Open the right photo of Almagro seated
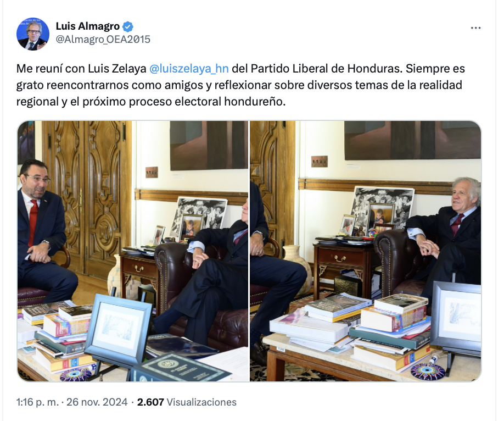The height and width of the screenshot is (421, 504). click(x=366, y=251)
